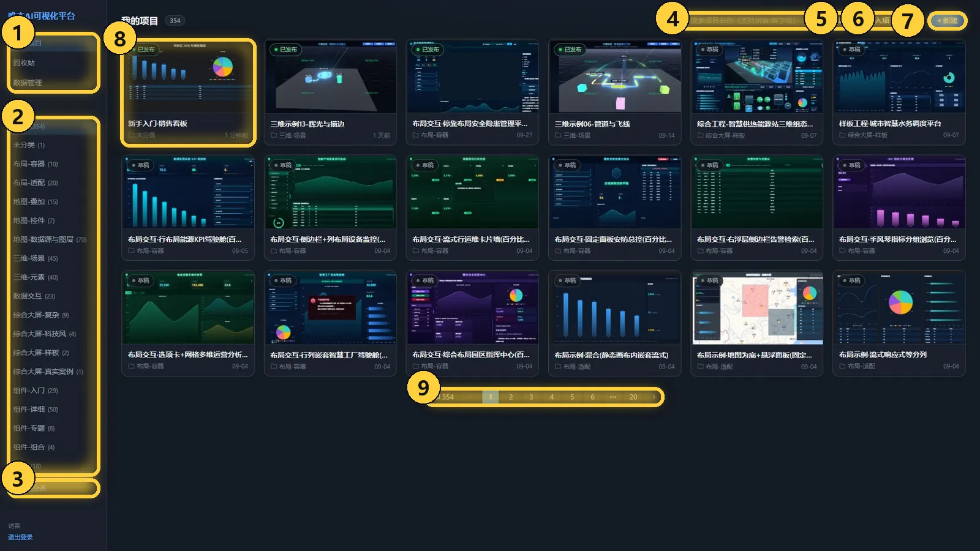Show the 综合大屏-真实案例 category
This screenshot has height=551, width=980.
point(53,372)
